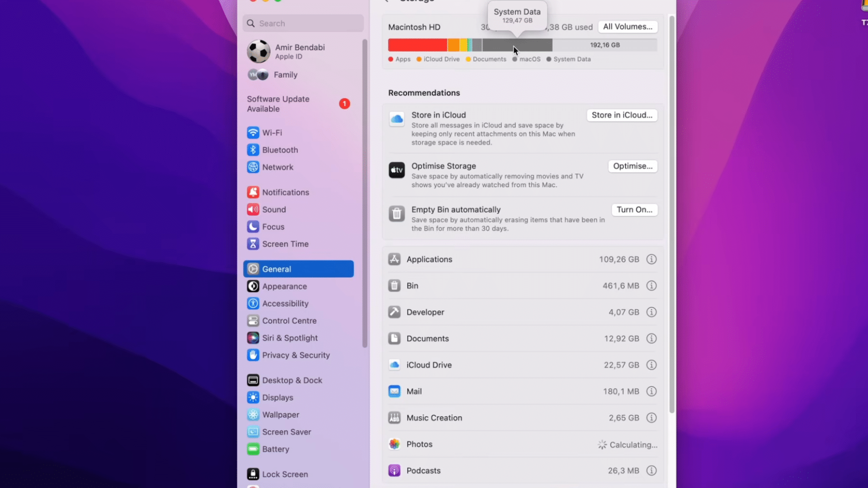
Task: Click the Macintosh HD volume label
Action: pyautogui.click(x=414, y=27)
